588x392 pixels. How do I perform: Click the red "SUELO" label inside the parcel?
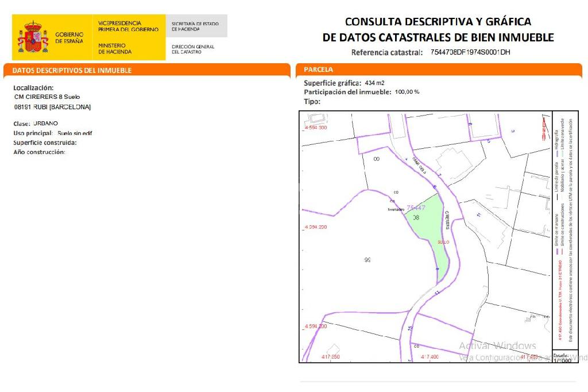[x=443, y=242]
